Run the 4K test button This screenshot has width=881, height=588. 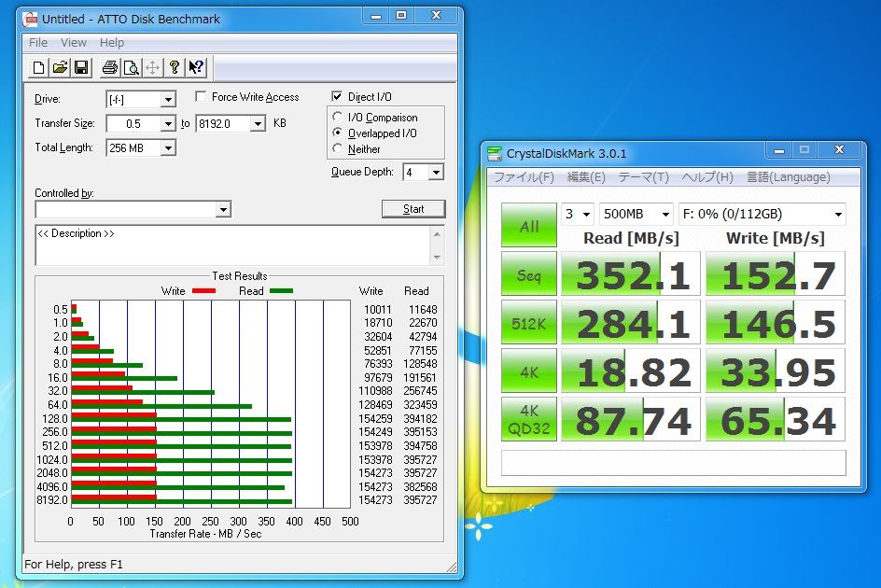(529, 371)
